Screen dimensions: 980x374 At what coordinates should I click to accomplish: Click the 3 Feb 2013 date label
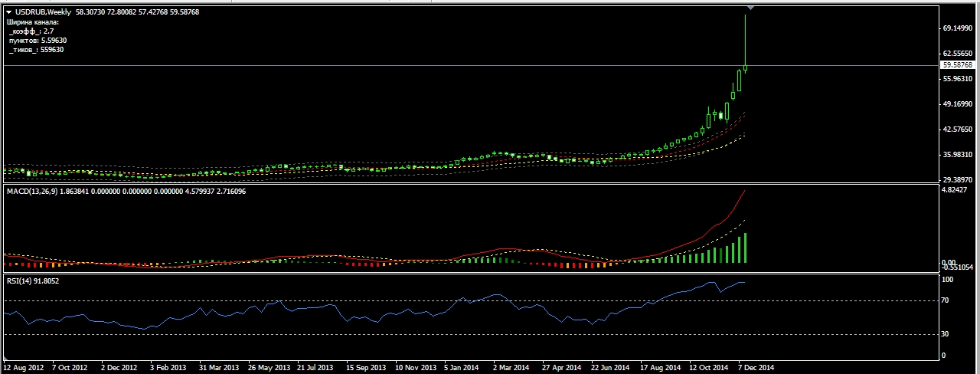coord(168,368)
